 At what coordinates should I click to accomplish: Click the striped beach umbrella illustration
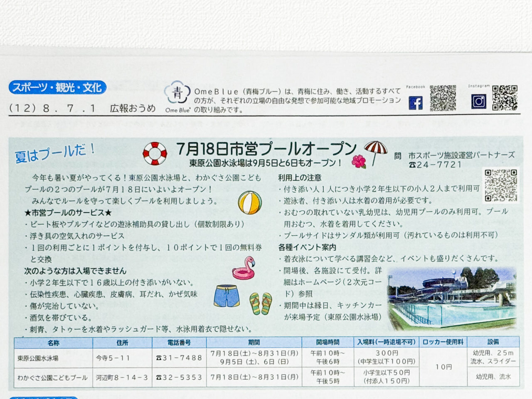376,153
